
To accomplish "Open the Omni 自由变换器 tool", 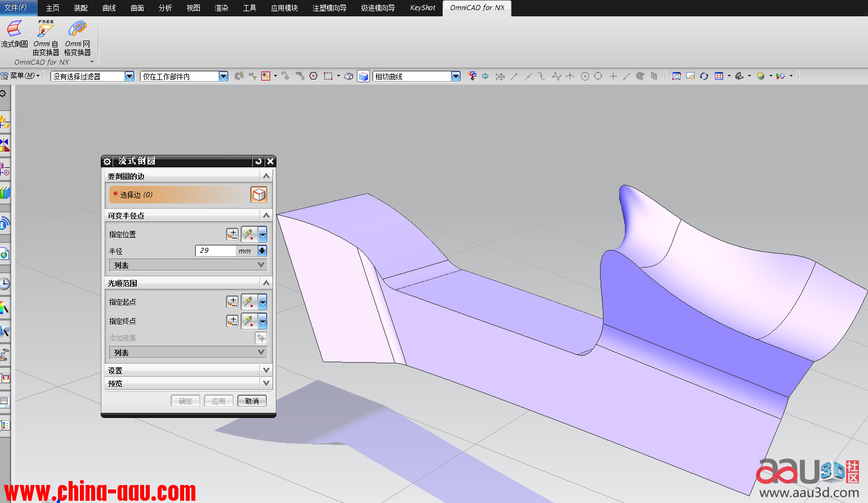I will coord(46,29).
